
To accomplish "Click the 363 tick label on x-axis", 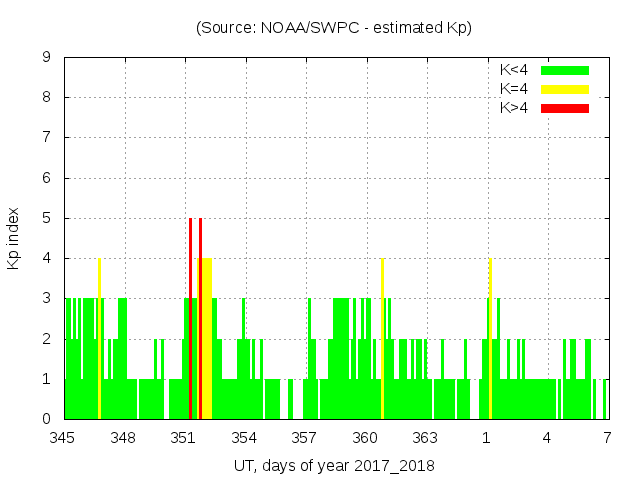I will point(425,438).
